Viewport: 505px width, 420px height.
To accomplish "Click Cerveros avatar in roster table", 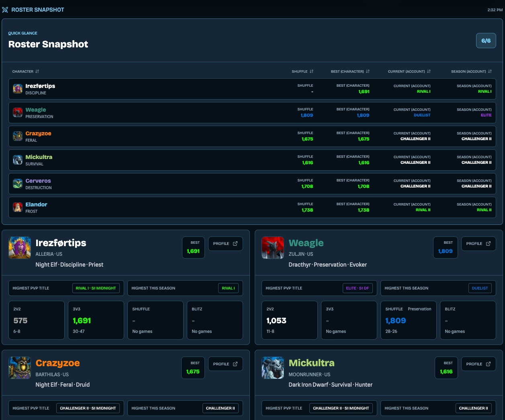I will tap(18, 183).
